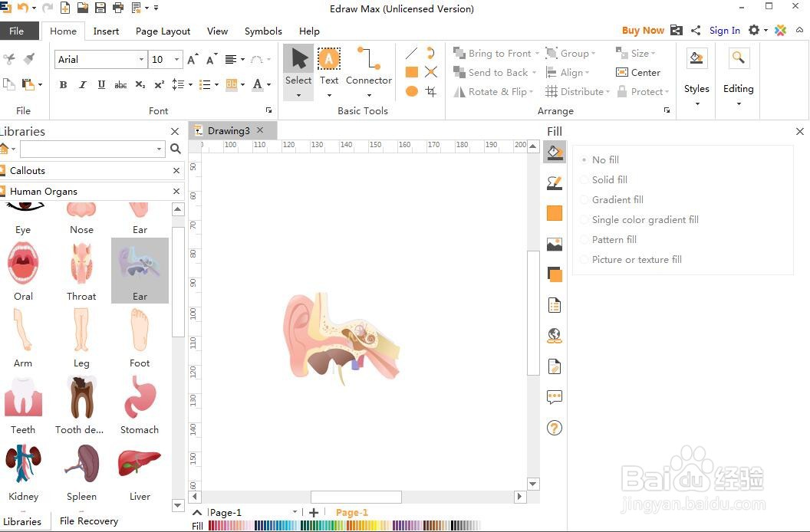Screen dimensions: 810x532
Task: Increase font size with the larger A
Action: (x=193, y=59)
